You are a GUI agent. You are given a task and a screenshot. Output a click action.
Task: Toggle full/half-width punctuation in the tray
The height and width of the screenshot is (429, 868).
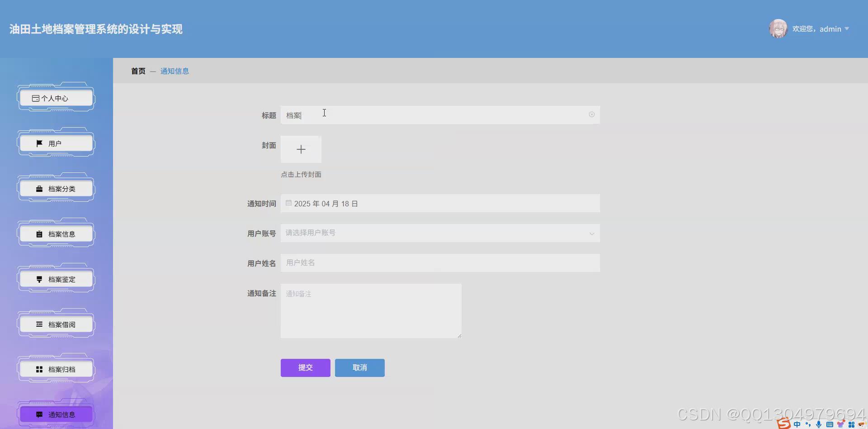point(808,424)
